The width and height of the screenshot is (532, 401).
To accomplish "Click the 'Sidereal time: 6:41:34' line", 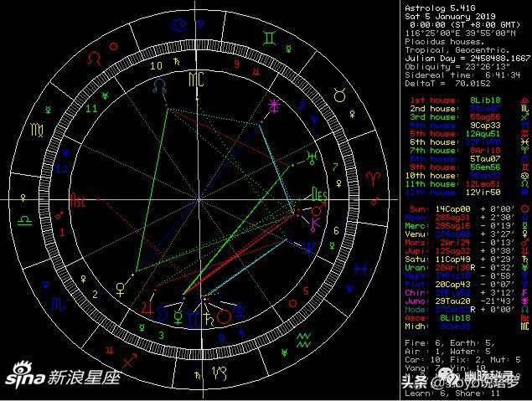I will click(462, 75).
